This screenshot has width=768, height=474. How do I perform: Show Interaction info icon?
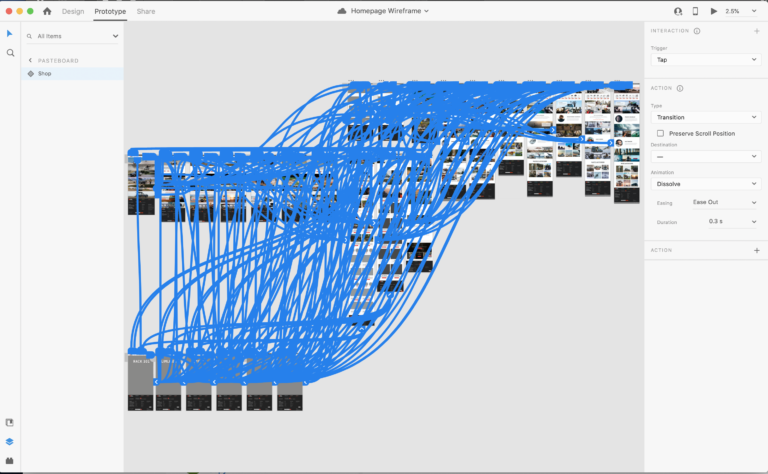pos(697,31)
